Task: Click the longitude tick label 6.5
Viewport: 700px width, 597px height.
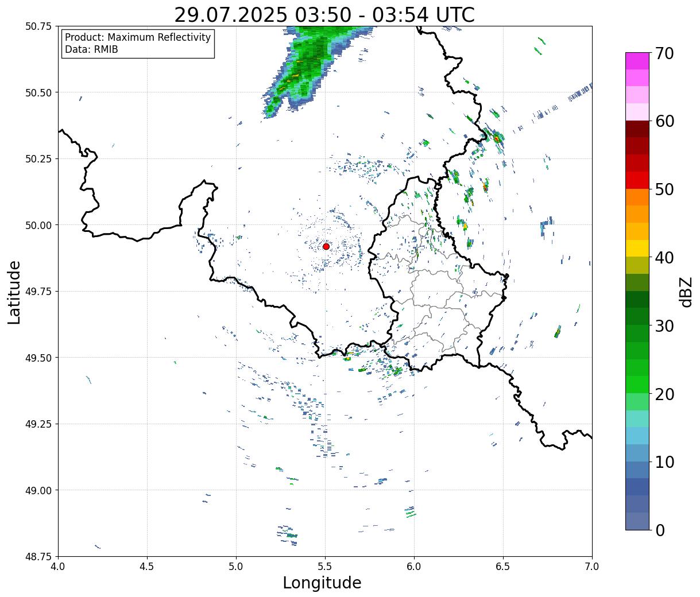Action: tap(503, 566)
